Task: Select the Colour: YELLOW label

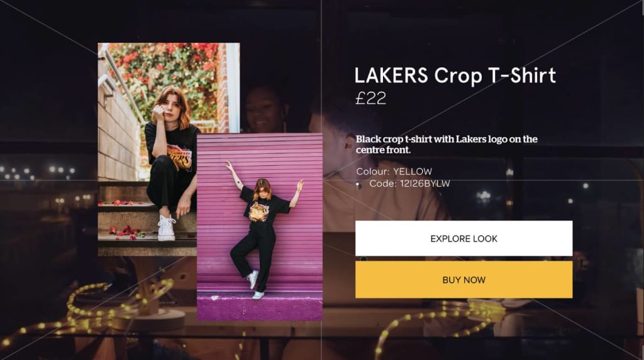Action: [x=394, y=171]
